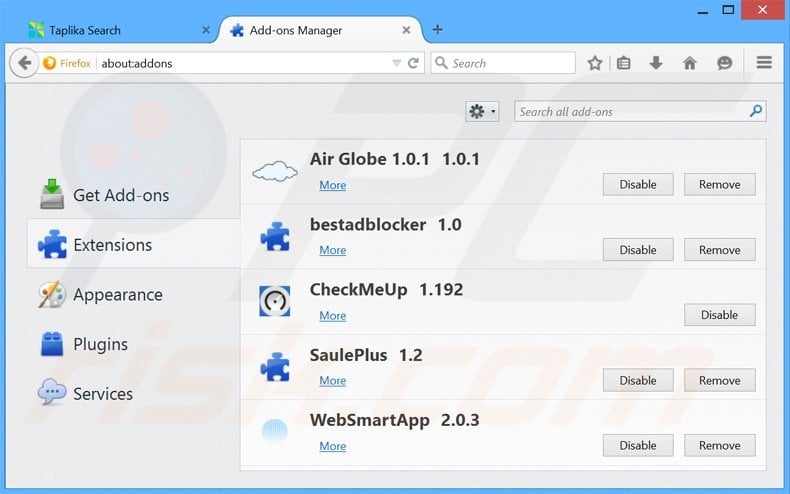The image size is (790, 494).
Task: Open the Hello chat smiley icon
Action: coord(725,63)
